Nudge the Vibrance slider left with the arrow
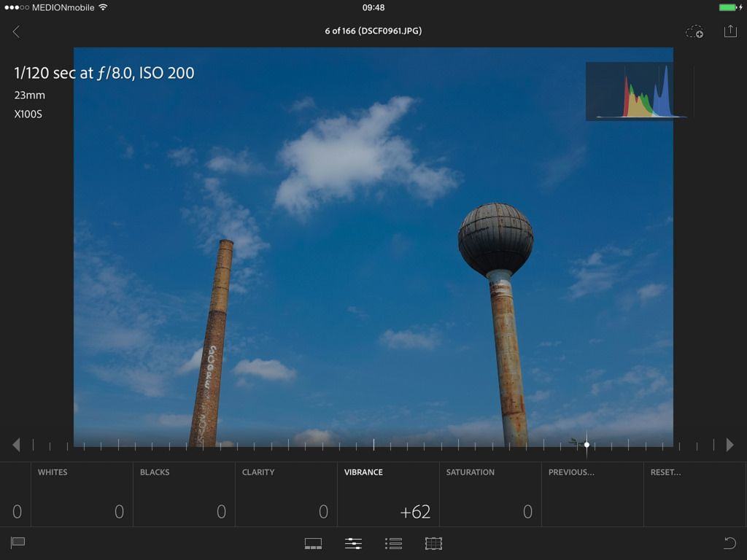 pos(16,445)
